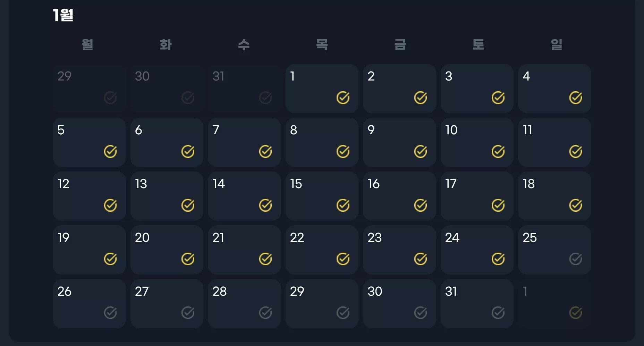Select the dimmed December 30 cell

(167, 88)
